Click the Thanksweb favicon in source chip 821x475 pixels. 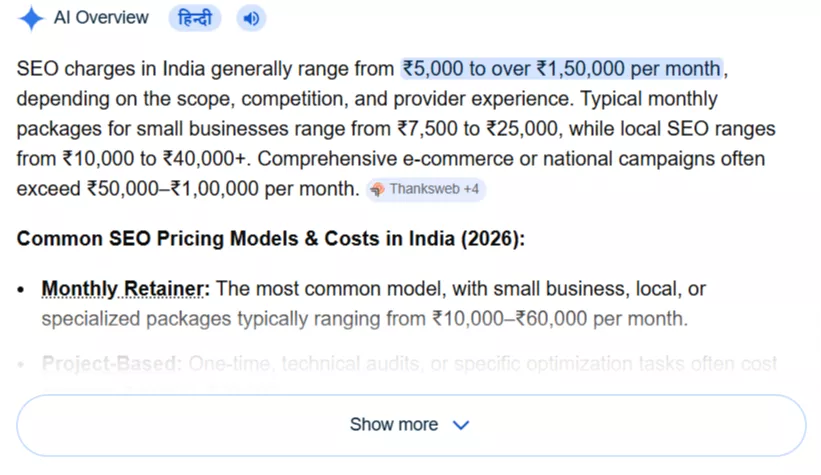pos(377,189)
